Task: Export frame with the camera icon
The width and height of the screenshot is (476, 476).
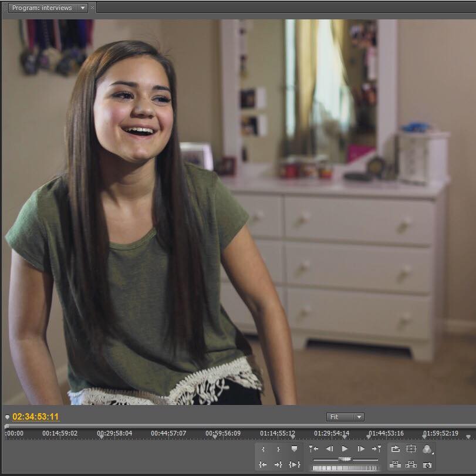Action: [x=427, y=465]
